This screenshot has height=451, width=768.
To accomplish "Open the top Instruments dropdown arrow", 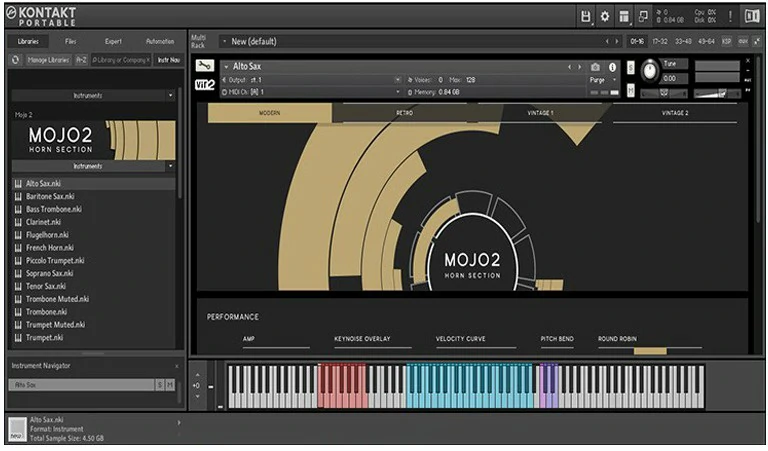I will tap(170, 95).
